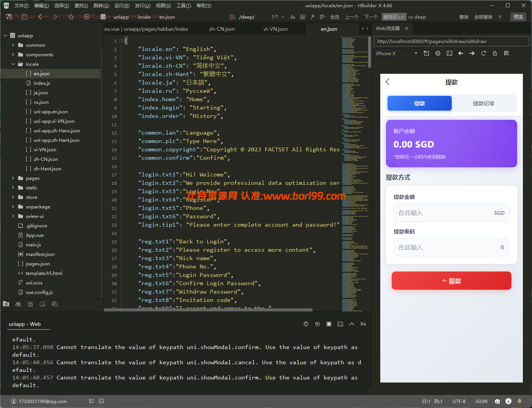Click the 提款记录 tab in phone preview
This screenshot has height=408, width=532.
(484, 103)
